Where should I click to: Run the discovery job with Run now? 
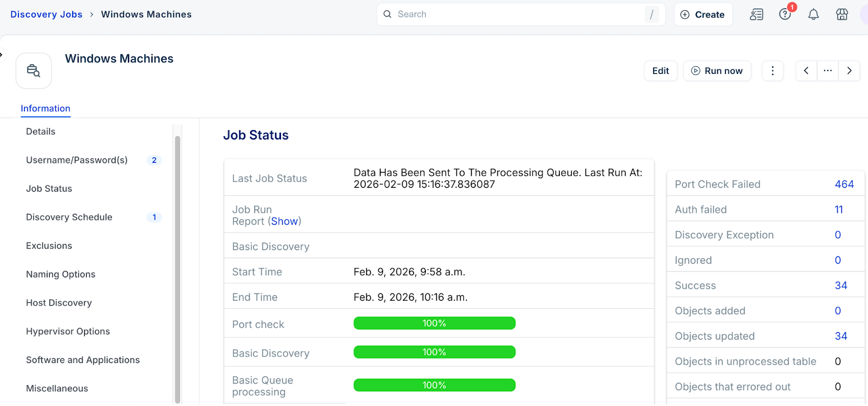pos(717,71)
